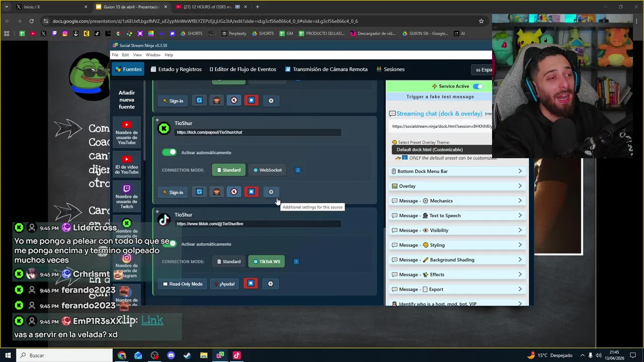Click the red stop button in the TikTok source row

click(251, 284)
